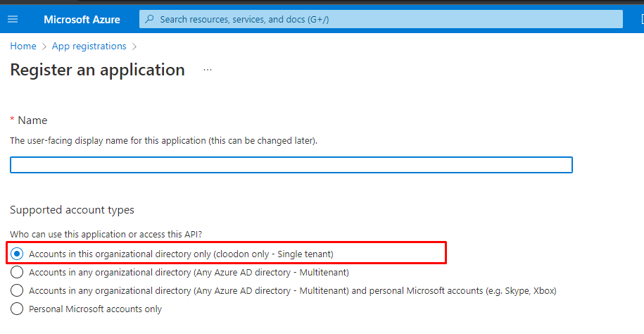Click the Register an application page title
This screenshot has width=644, height=334.
97,70
